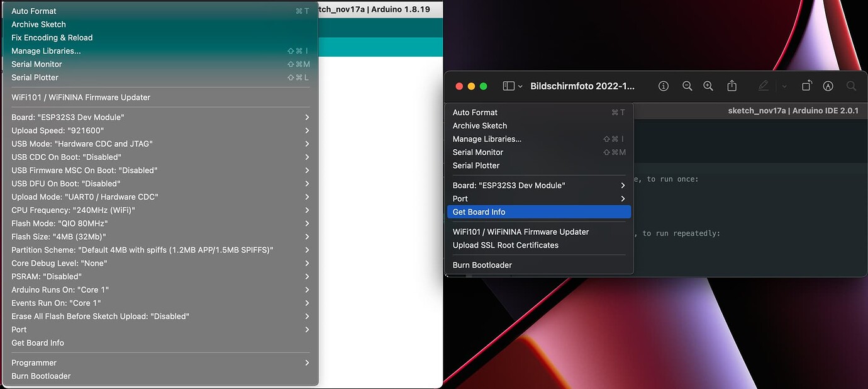The width and height of the screenshot is (868, 389).
Task: Select the Markup pencil icon
Action: 763,86
